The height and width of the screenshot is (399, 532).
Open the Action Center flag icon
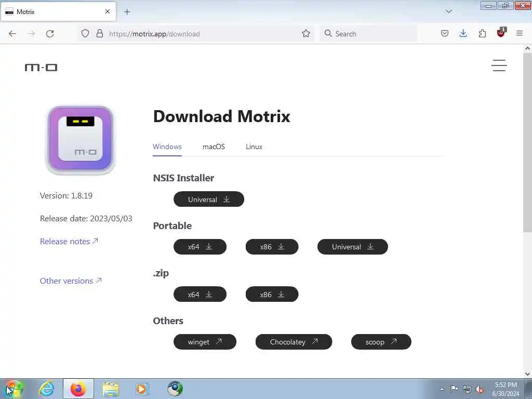point(454,389)
